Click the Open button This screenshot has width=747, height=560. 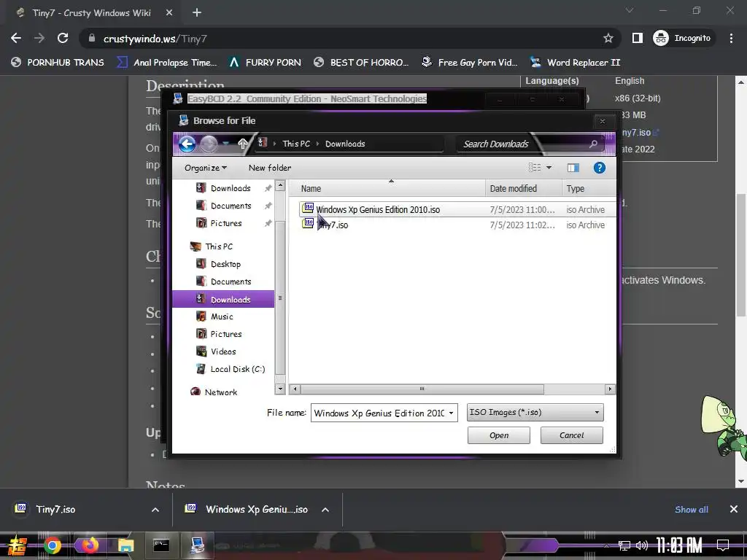pyautogui.click(x=499, y=435)
